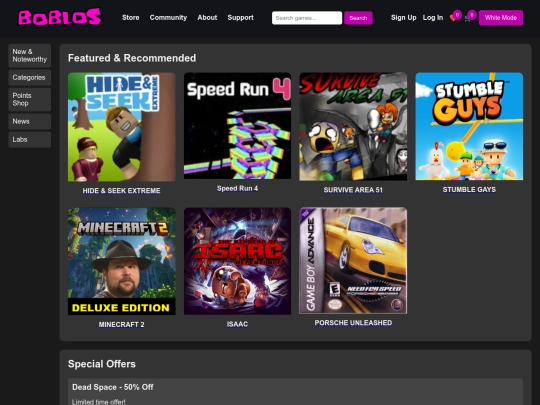The width and height of the screenshot is (540, 405).
Task: Click the PORSCHE UNLEASHED title link
Action: tap(353, 323)
